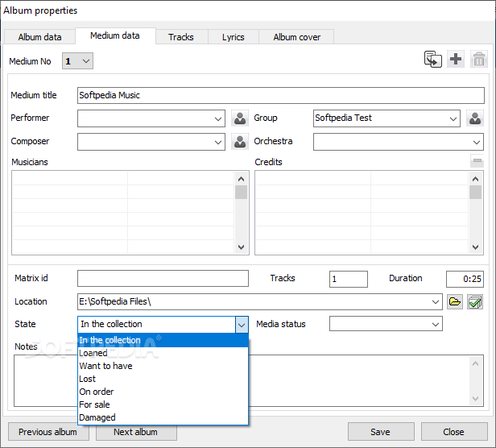
Task: Click the Musicians list up arrow
Action: click(241, 179)
